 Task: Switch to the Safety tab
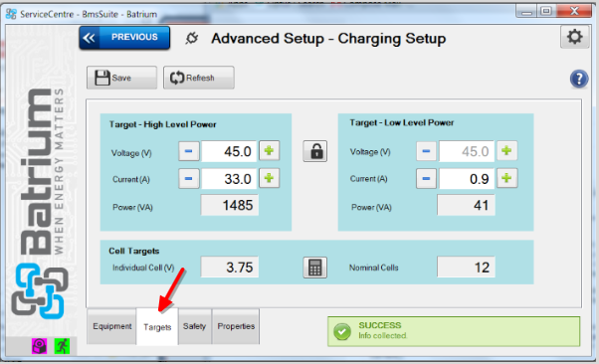point(194,326)
